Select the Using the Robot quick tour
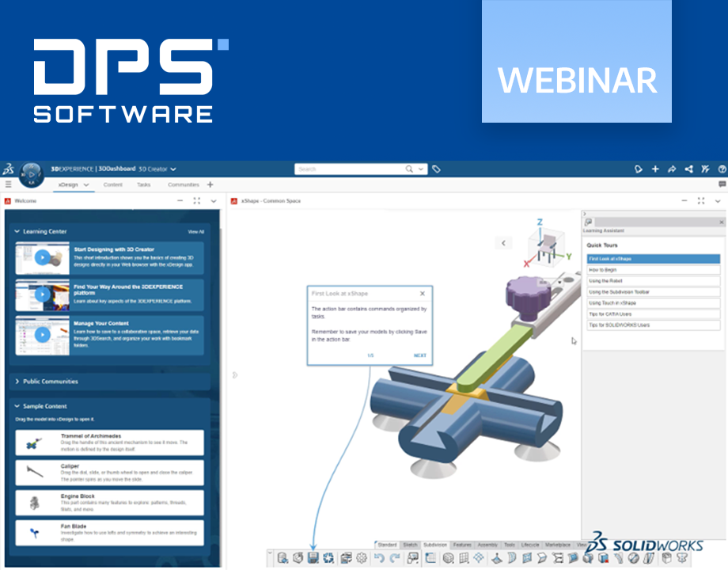 tap(653, 281)
